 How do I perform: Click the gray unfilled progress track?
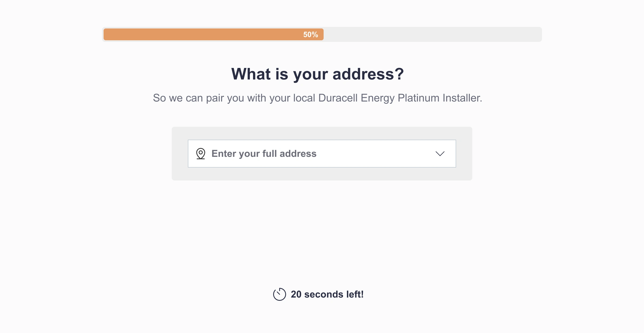click(432, 35)
